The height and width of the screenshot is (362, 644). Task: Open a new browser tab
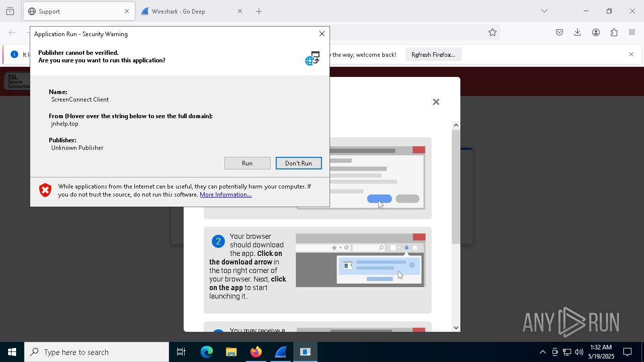pyautogui.click(x=259, y=11)
